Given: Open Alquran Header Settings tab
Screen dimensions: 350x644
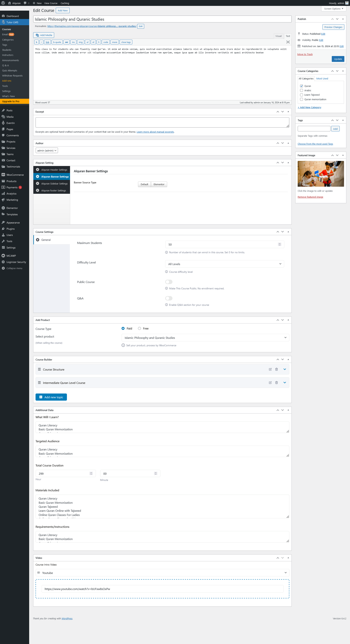Looking at the screenshot, I should tap(52, 170).
